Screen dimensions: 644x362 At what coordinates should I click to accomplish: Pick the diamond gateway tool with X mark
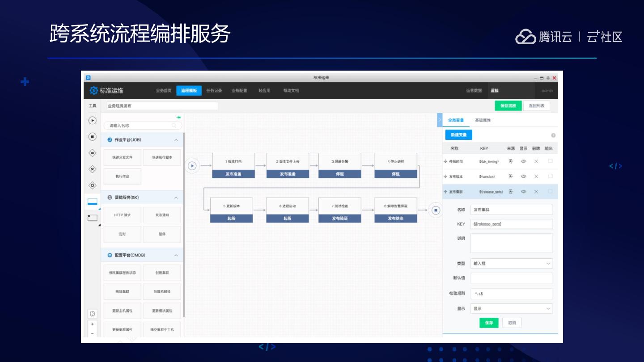(92, 169)
